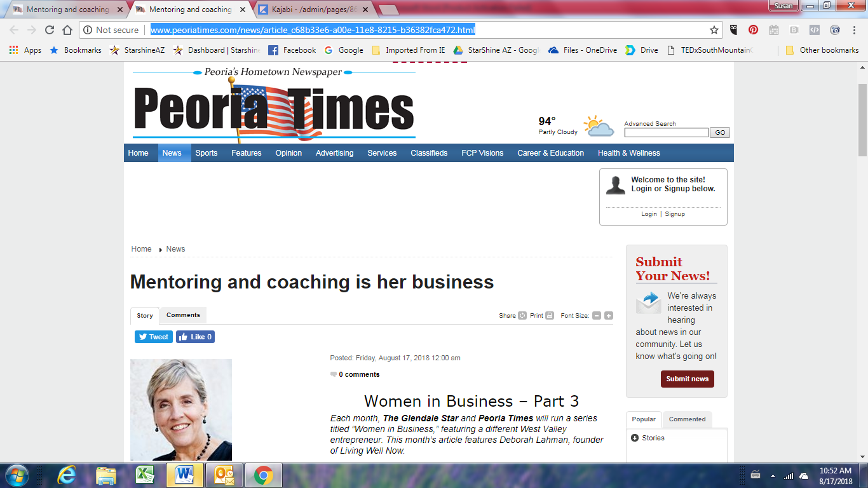Image resolution: width=868 pixels, height=488 pixels.
Task: Increase font size with plus icon
Action: coord(609,316)
